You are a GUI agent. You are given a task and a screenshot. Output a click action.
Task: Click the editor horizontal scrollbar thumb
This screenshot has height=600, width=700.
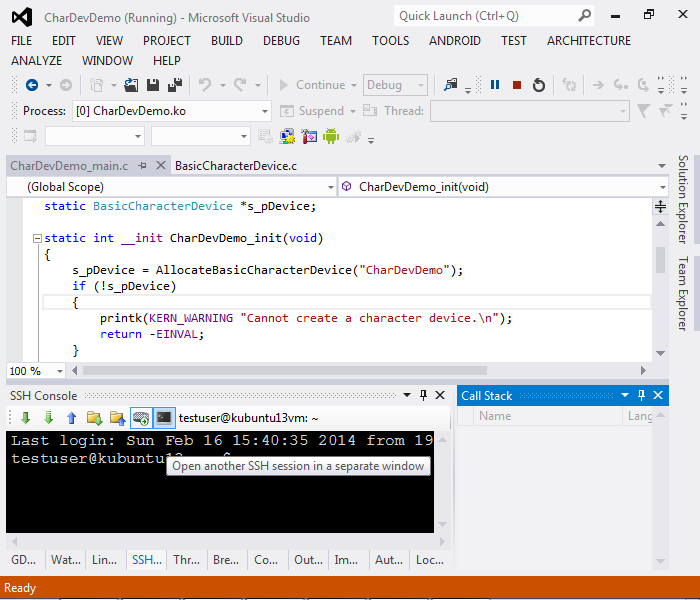click(285, 371)
